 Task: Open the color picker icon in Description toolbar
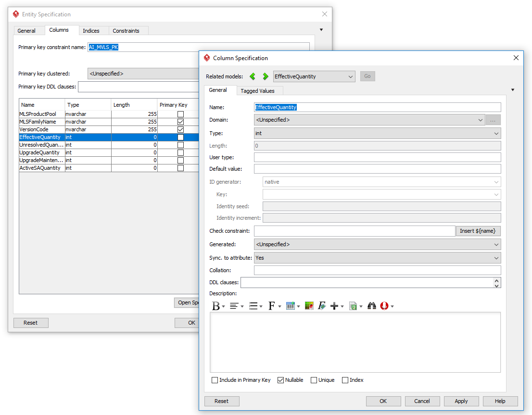click(309, 306)
